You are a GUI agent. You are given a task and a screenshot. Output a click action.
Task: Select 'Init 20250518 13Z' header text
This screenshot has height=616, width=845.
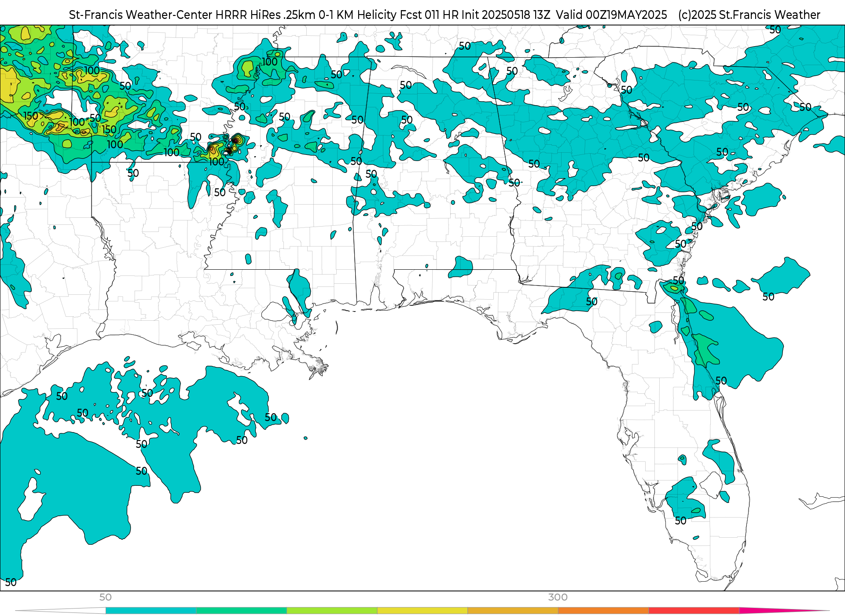[x=506, y=15]
